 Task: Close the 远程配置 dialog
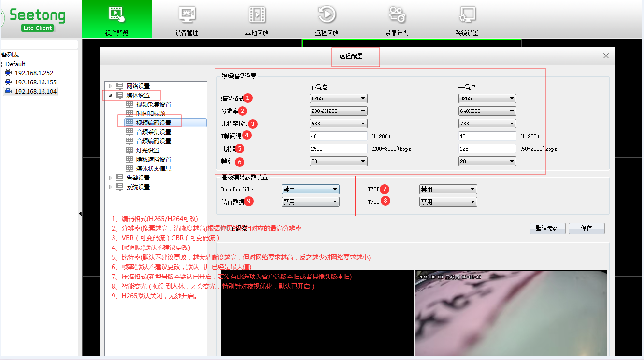click(606, 56)
